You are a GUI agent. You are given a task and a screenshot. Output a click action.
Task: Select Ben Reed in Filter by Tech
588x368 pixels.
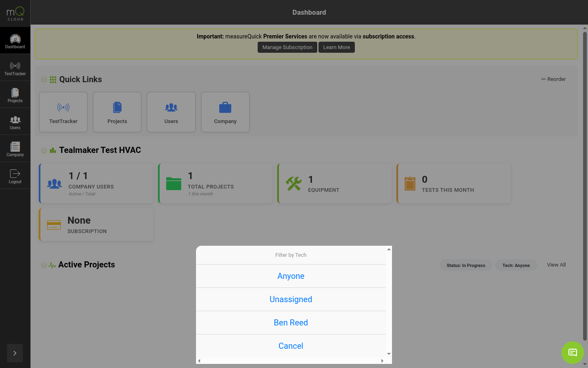tap(291, 323)
